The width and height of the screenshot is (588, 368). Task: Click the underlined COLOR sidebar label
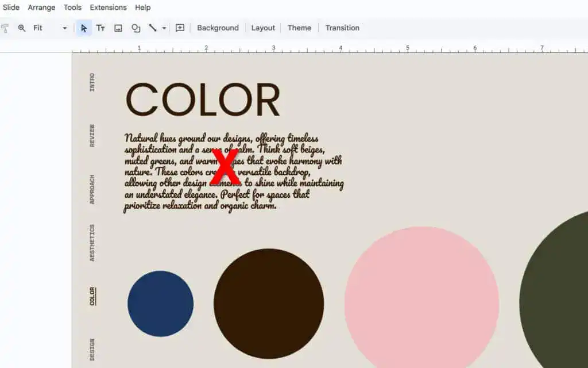click(x=92, y=296)
